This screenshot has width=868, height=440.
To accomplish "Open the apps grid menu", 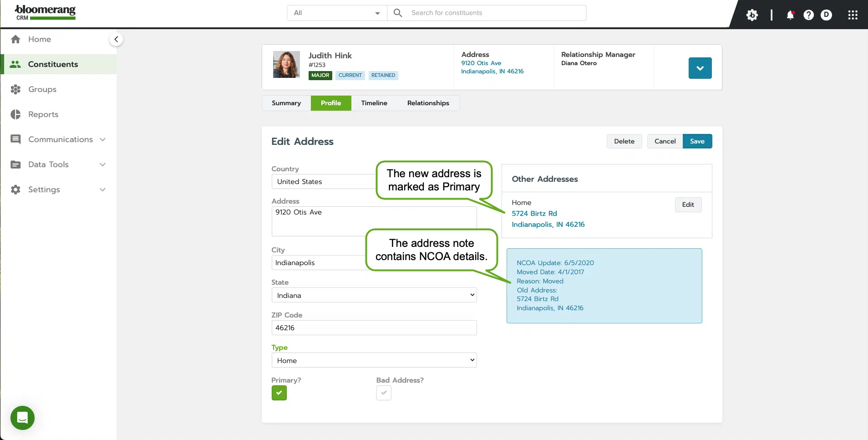I will [x=853, y=15].
